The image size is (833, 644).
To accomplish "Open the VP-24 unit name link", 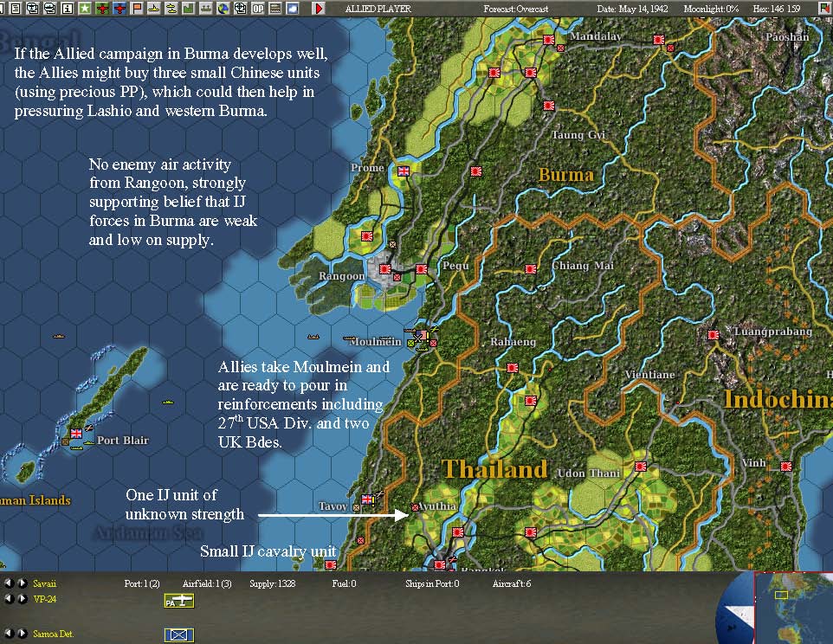I will [44, 599].
